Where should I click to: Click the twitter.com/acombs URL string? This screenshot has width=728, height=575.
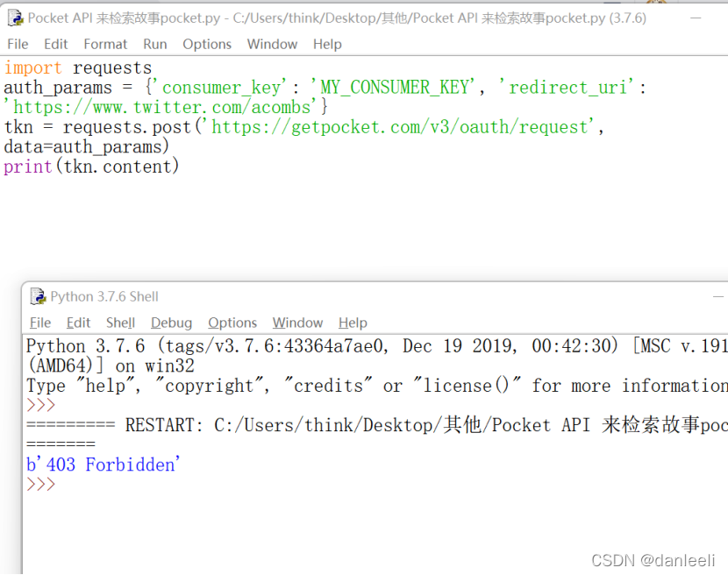(161, 108)
